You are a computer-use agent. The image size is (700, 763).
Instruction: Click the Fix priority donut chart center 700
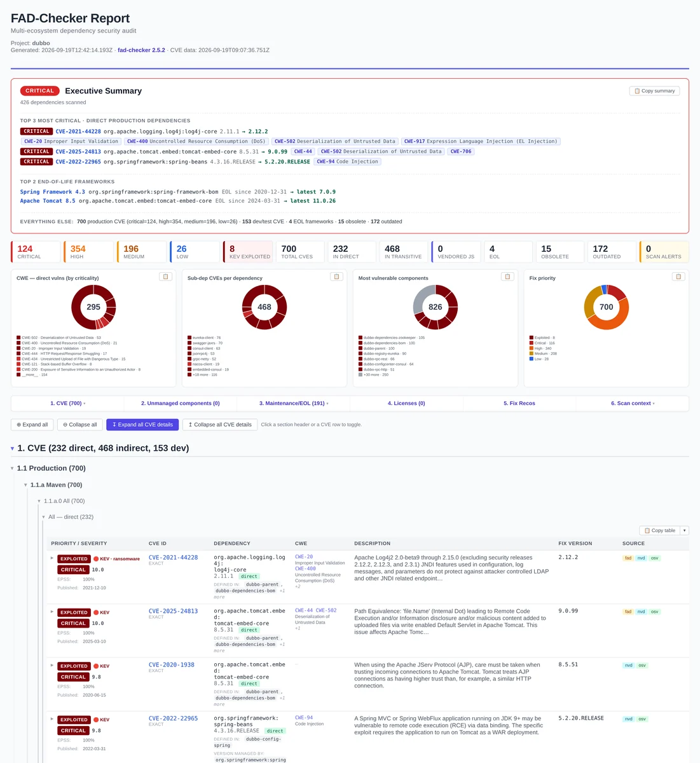pyautogui.click(x=607, y=307)
